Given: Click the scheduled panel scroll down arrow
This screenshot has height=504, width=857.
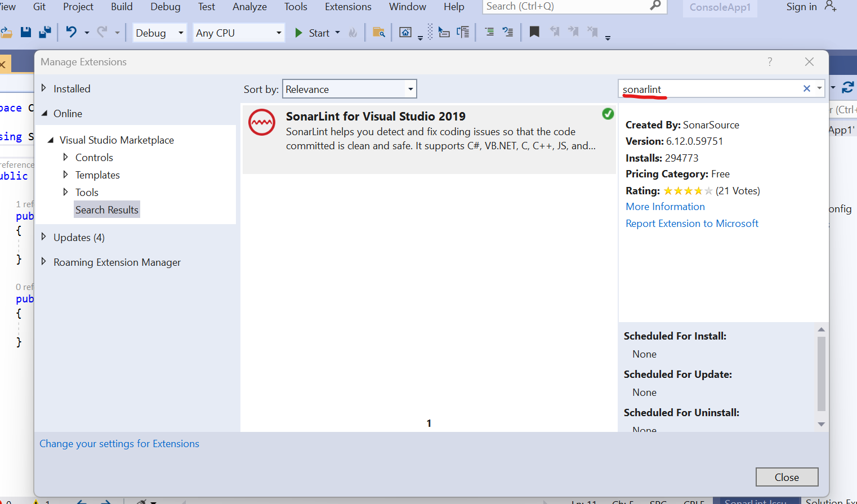Looking at the screenshot, I should click(x=821, y=425).
